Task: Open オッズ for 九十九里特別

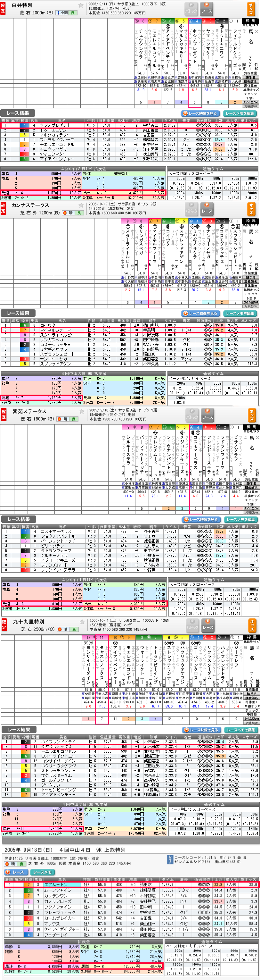Action: [x=252, y=625]
